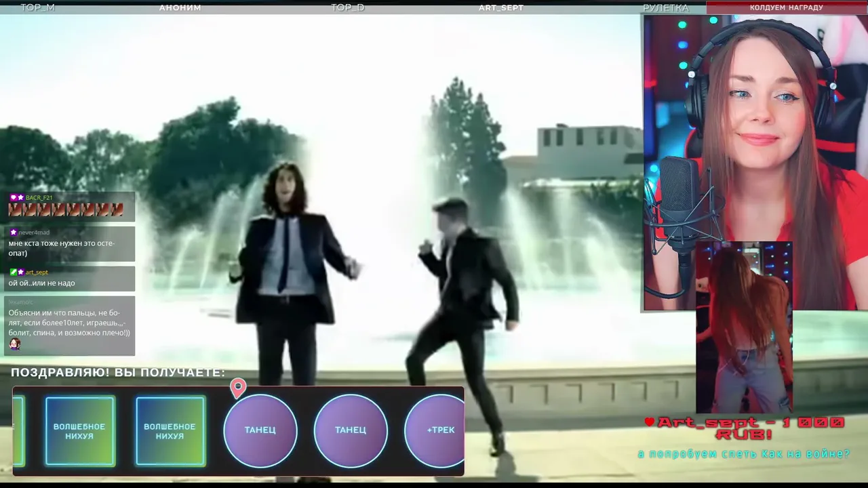Click the ТАНЕЦ circle under the red pin
This screenshot has width=868, height=488.
coord(260,430)
